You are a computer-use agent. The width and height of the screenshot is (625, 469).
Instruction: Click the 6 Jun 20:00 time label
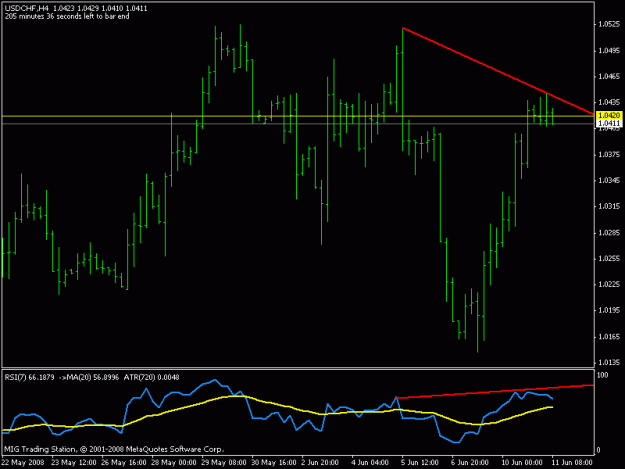pos(470,462)
